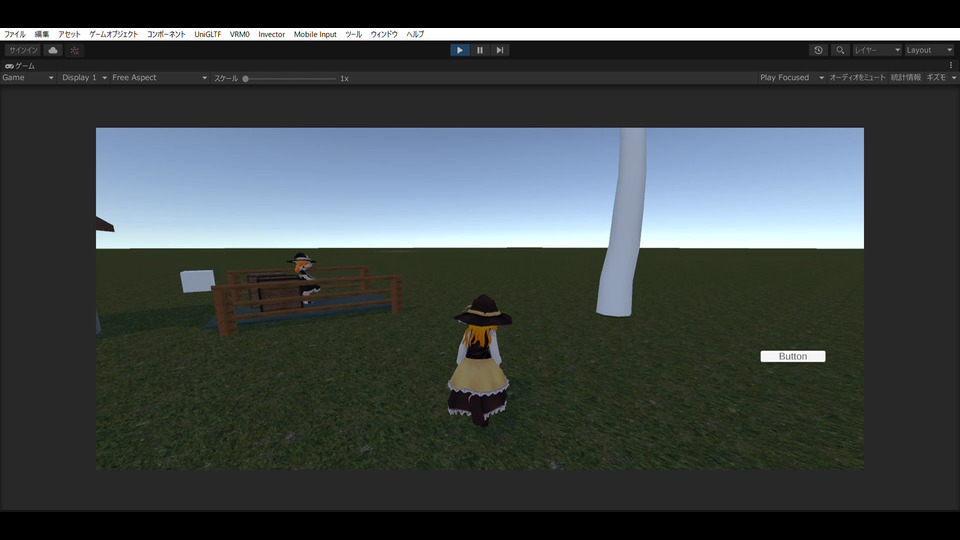
Task: Open the Layout dropdown
Action: 929,50
